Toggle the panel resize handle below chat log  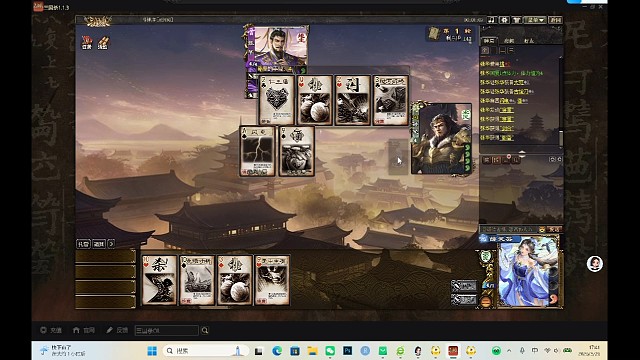(522, 153)
